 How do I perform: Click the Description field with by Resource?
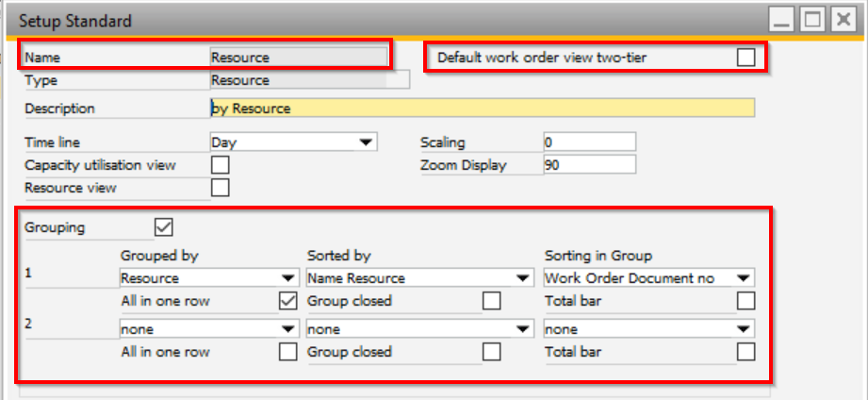click(x=481, y=108)
